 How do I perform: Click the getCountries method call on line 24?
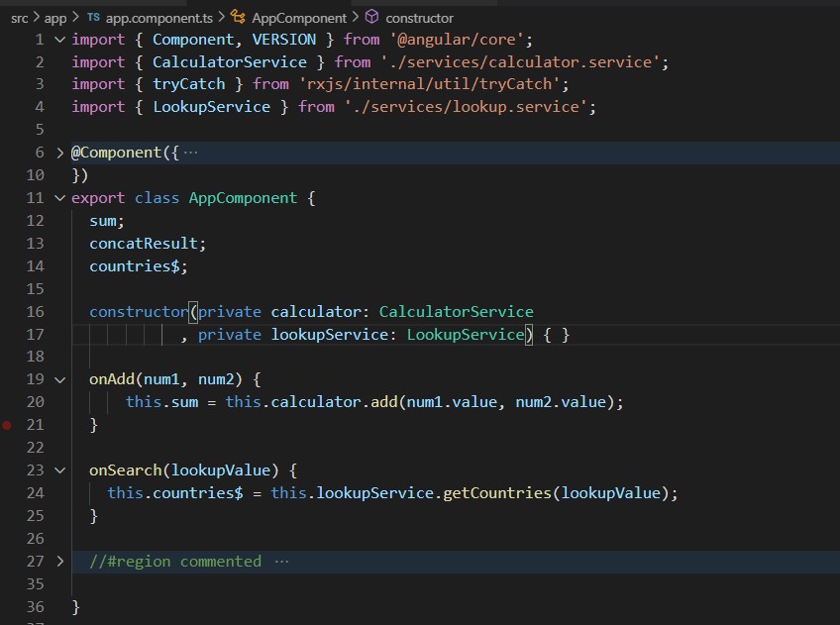[x=492, y=493]
